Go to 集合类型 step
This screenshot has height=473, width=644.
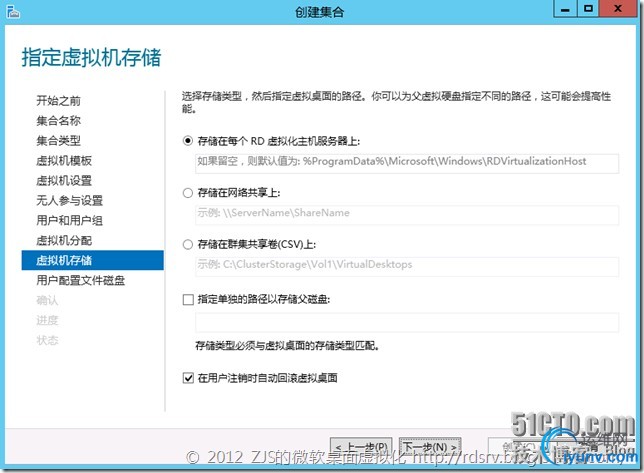[58, 141]
